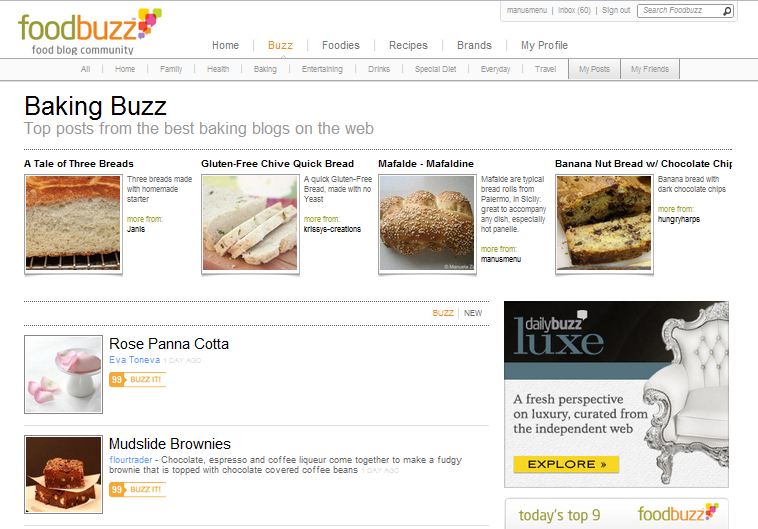Switch the list to the BUZZ sort
Screen dimensions: 758x529
(443, 313)
